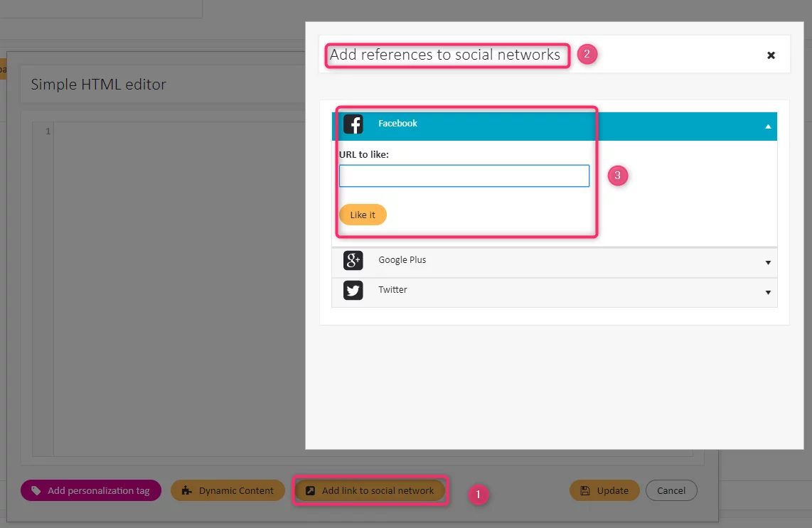Select the Facebook accordion header
812x528 pixels.
(555, 126)
